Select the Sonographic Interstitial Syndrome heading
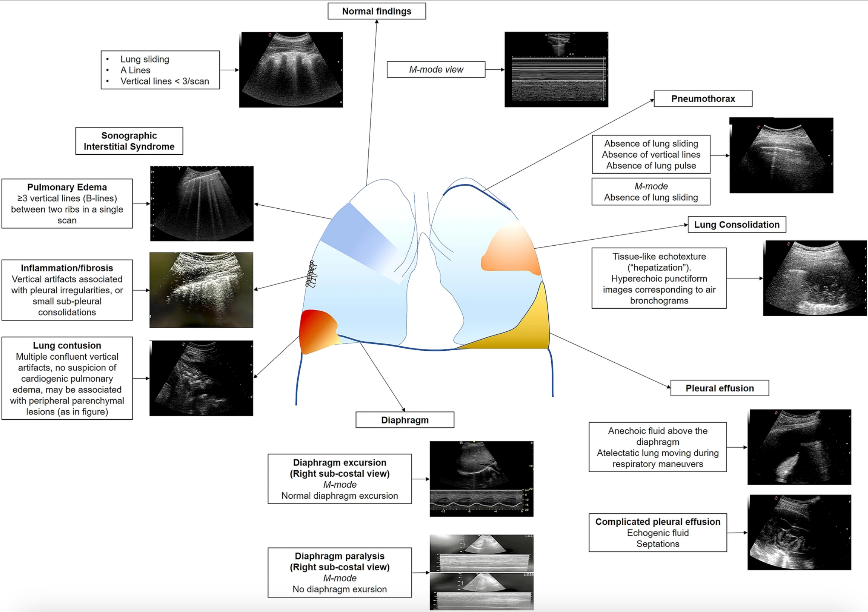 129,141
